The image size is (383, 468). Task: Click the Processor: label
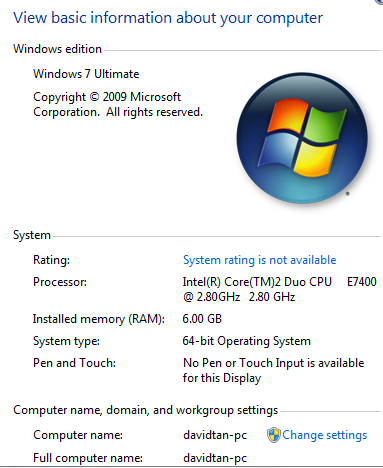[x=60, y=282]
